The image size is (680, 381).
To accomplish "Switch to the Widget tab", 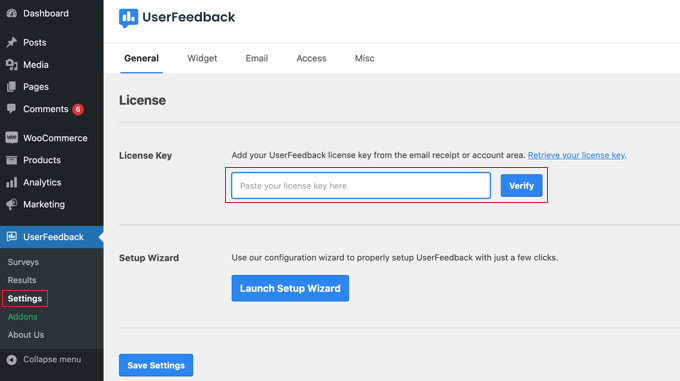I will click(202, 58).
